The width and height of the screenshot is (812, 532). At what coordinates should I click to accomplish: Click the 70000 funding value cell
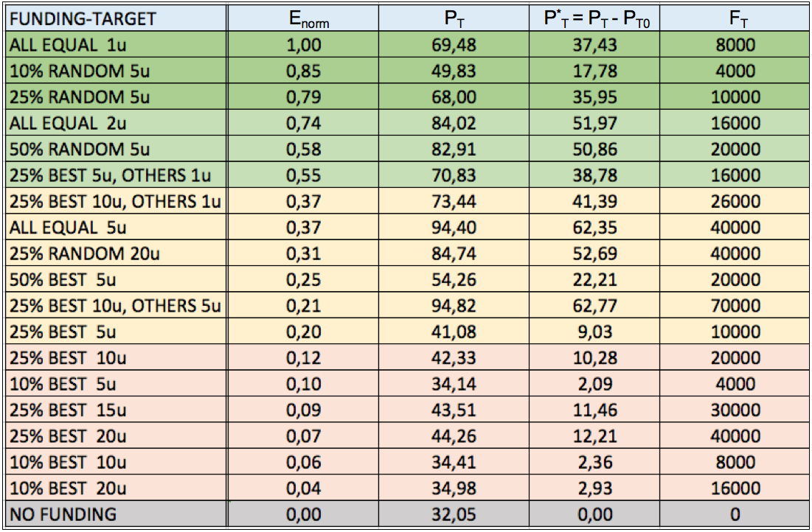pos(735,306)
